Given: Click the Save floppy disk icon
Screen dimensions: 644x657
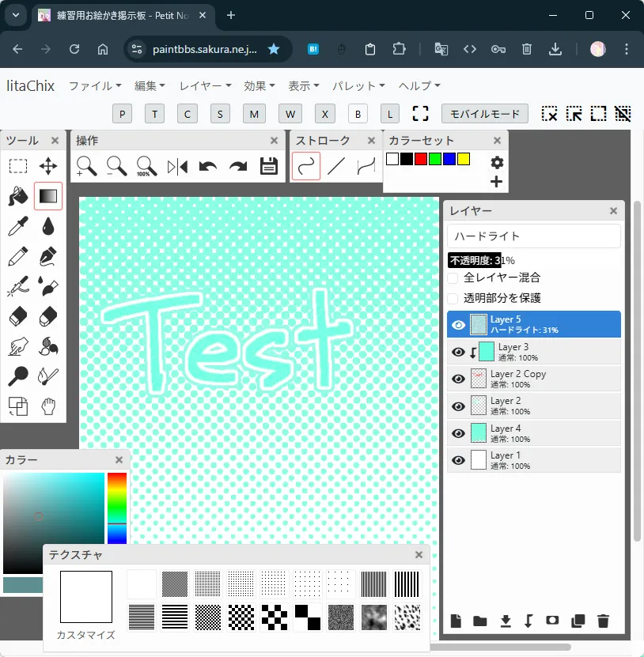Looking at the screenshot, I should (x=269, y=166).
